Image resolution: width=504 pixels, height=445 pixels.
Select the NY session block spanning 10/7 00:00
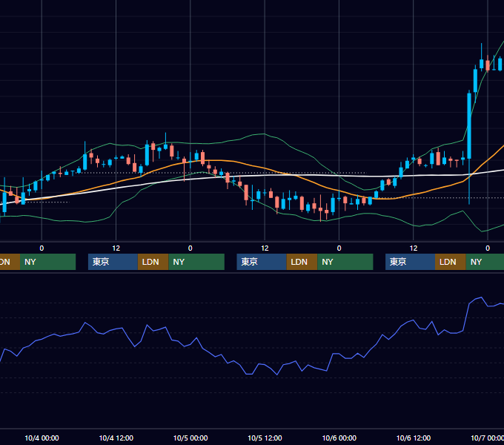click(485, 262)
